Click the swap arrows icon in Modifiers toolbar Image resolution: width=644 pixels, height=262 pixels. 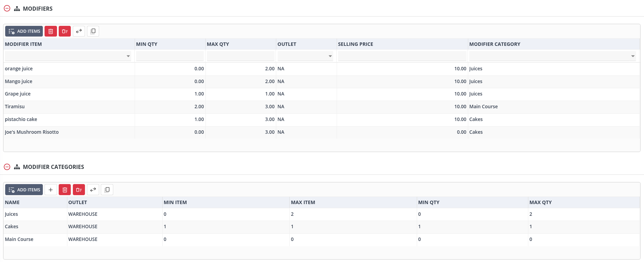point(79,31)
